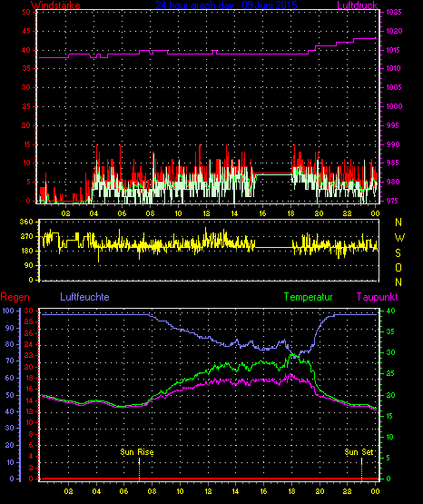The width and height of the screenshot is (423, 504).
Task: Click the red 28 on rain axis
Action: pyautogui.click(x=28, y=322)
